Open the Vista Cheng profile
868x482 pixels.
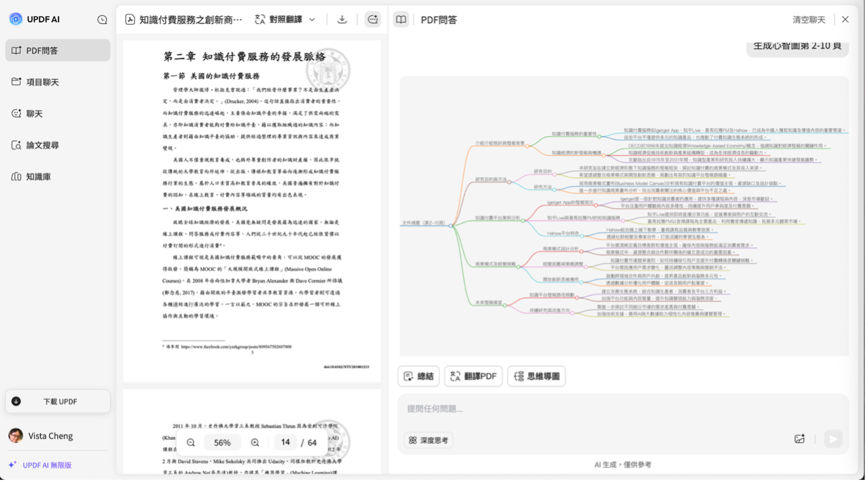coord(41,436)
